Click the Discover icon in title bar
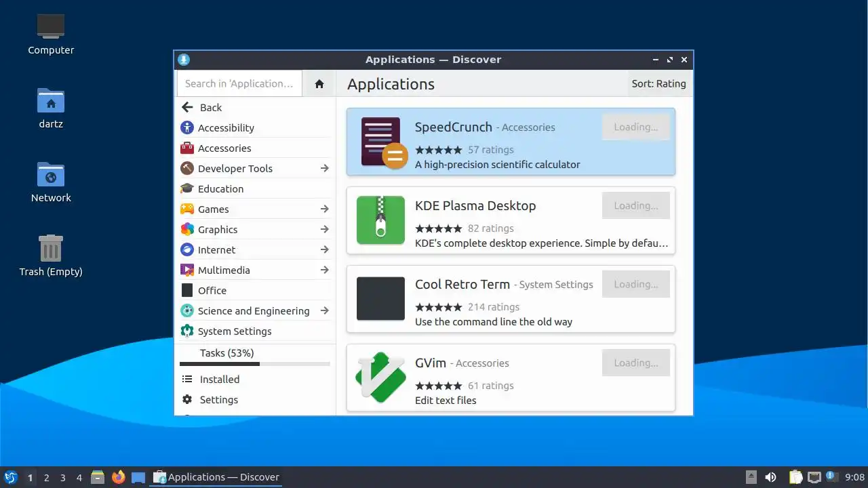The width and height of the screenshot is (868, 488). click(184, 60)
